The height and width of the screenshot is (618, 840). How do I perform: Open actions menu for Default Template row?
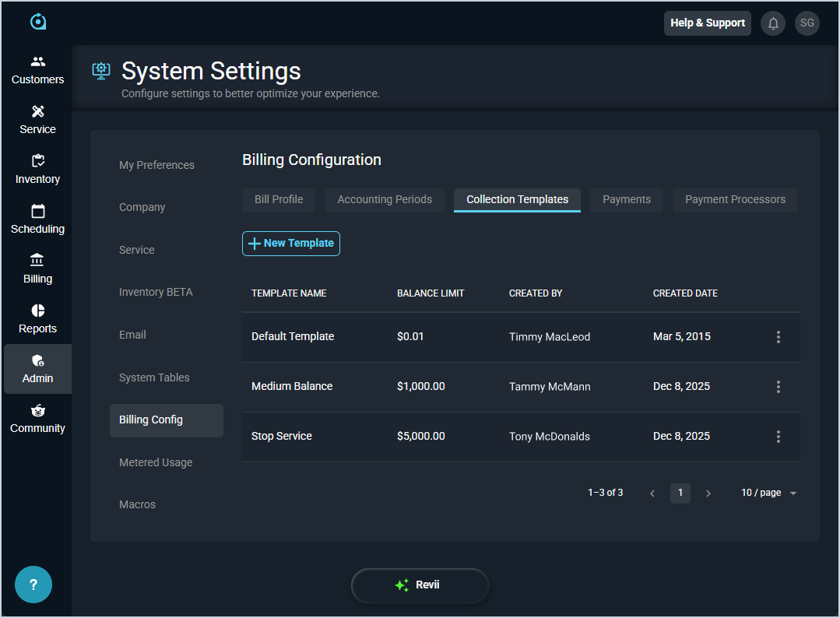click(x=778, y=337)
